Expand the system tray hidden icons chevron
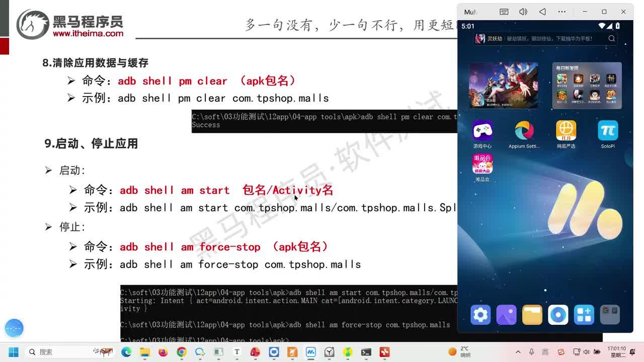Viewport: 644px width, 362px height. point(518,352)
